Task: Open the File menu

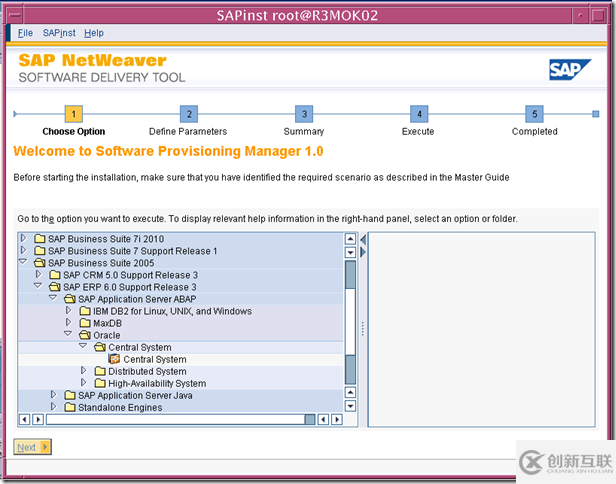Action: coord(25,33)
